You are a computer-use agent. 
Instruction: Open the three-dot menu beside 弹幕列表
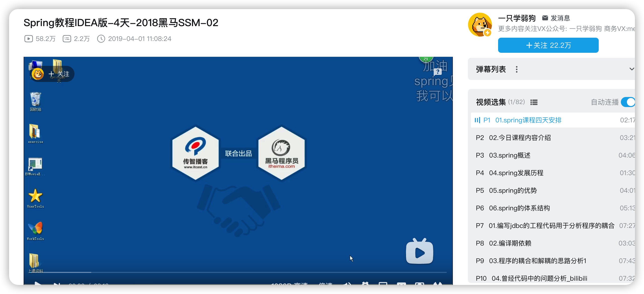pos(516,69)
